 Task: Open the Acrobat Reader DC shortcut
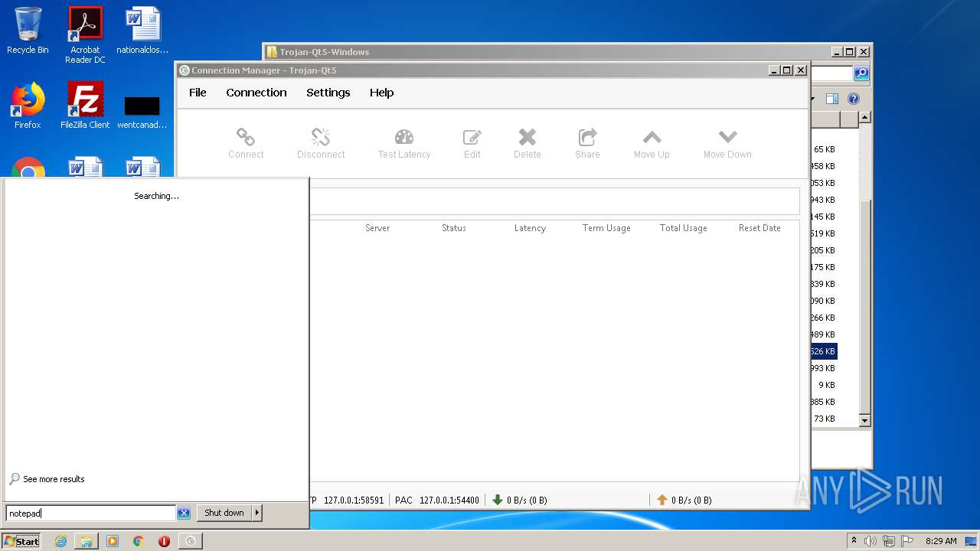(85, 35)
